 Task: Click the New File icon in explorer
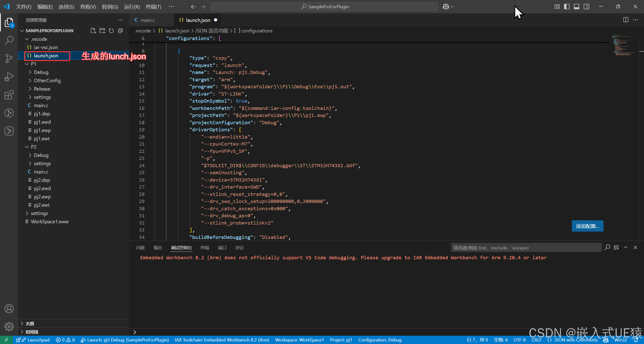point(93,31)
